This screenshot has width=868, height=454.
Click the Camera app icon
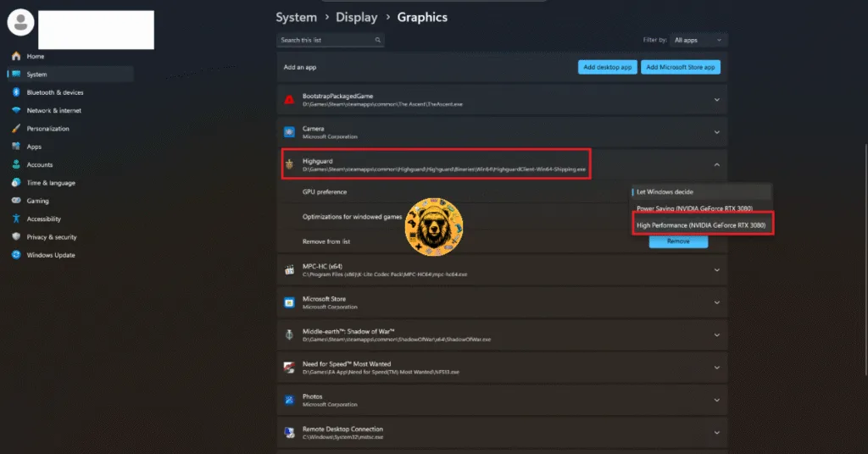289,132
